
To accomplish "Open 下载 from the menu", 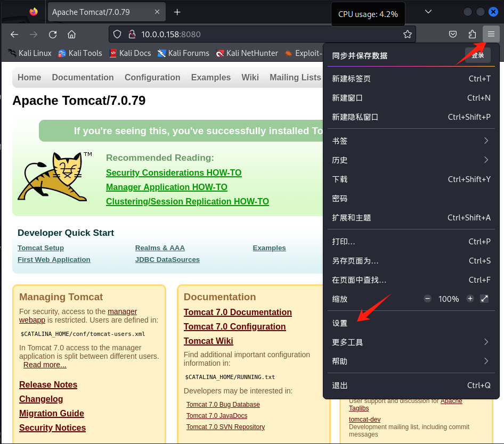I will point(411,179).
